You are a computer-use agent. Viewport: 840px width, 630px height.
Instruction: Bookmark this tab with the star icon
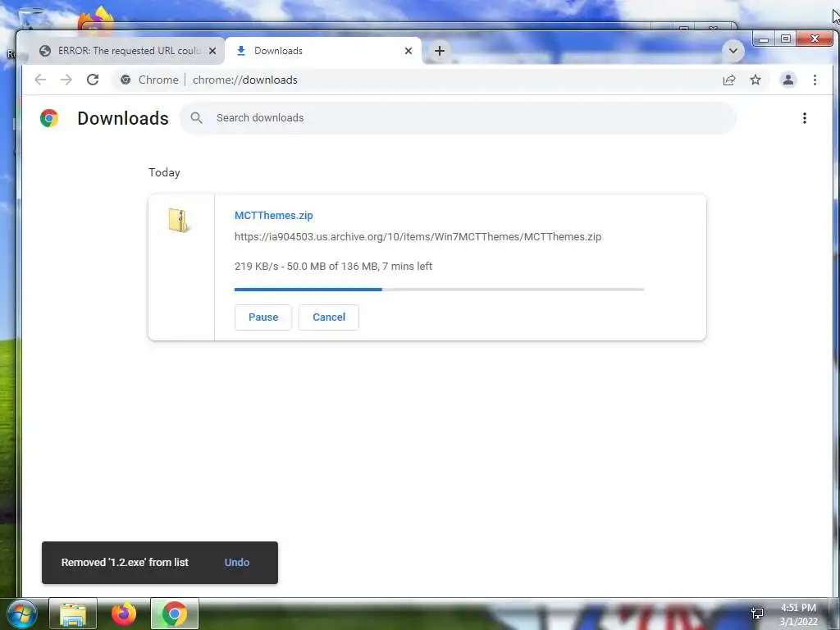pos(756,80)
